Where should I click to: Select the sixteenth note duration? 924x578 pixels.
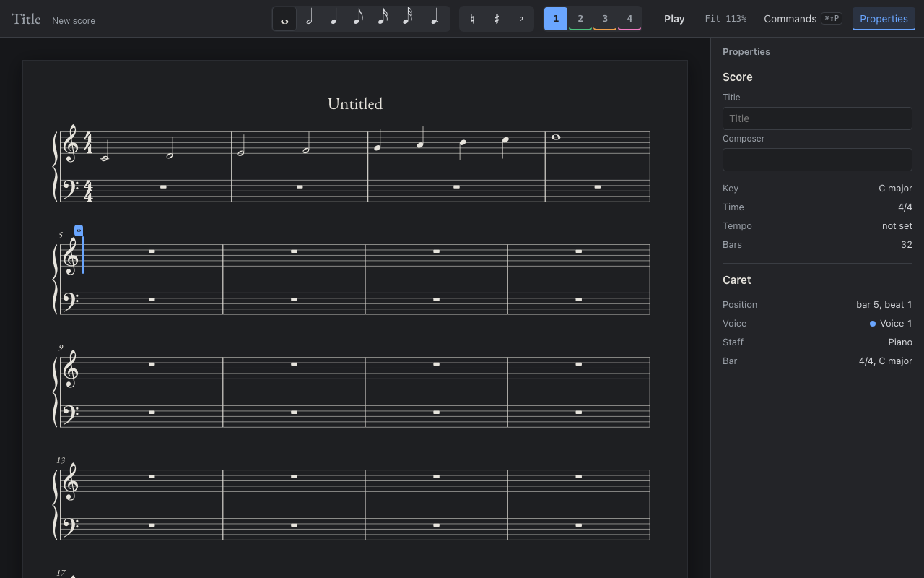tap(383, 19)
